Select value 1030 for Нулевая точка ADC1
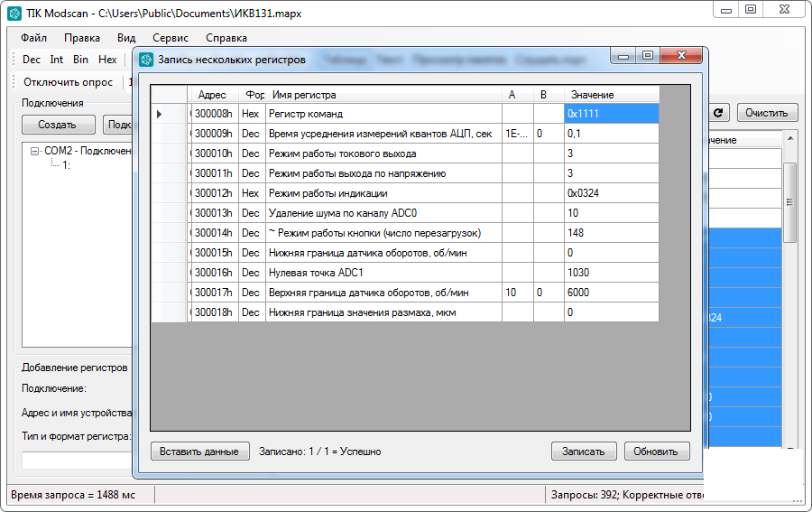Image resolution: width=812 pixels, height=512 pixels. (x=612, y=273)
